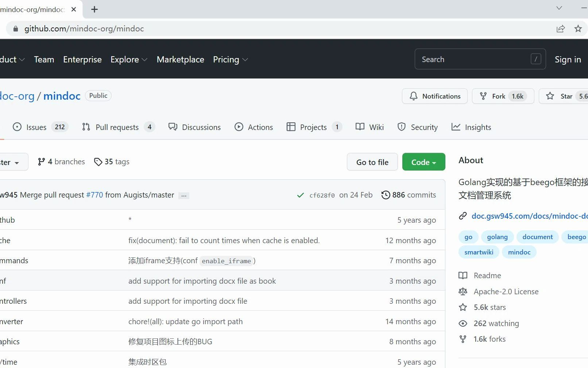Image resolution: width=588 pixels, height=368 pixels.
Task: View the 35 tags
Action: (x=112, y=162)
